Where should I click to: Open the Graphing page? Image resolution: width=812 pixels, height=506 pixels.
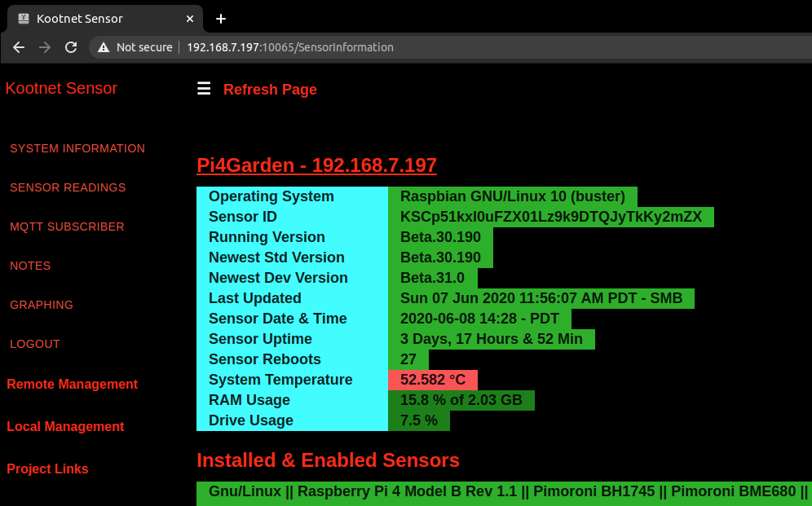42,305
